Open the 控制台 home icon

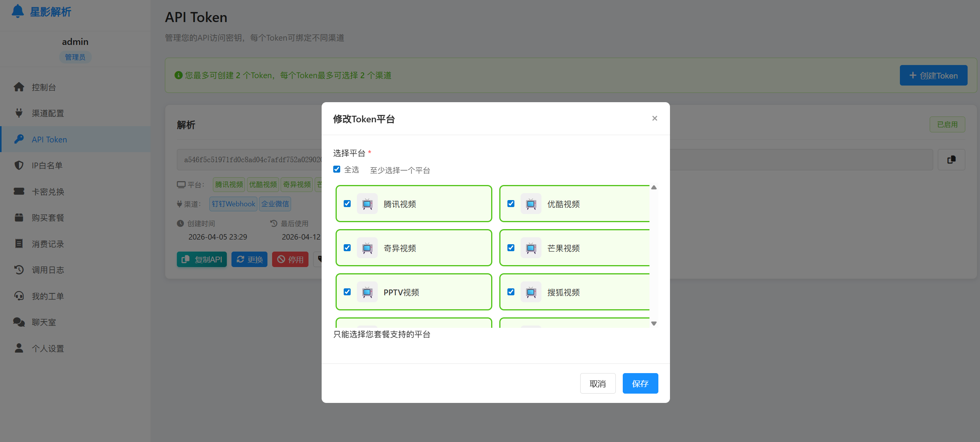click(19, 87)
